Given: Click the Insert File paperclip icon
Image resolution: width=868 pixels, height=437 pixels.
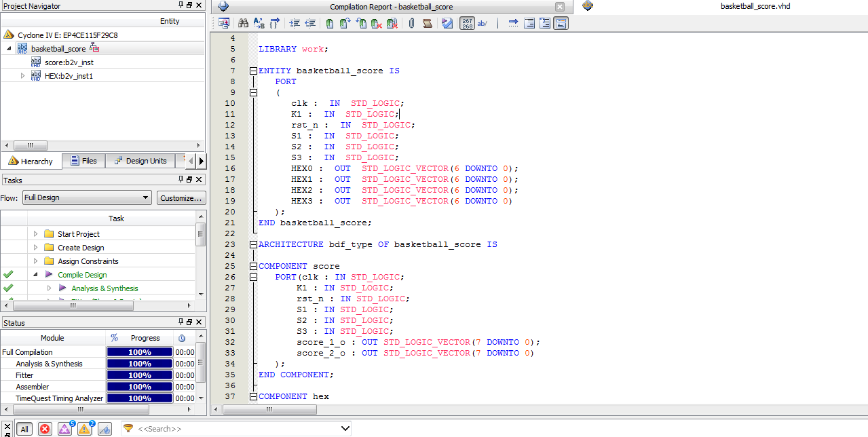Looking at the screenshot, I should (x=411, y=23).
